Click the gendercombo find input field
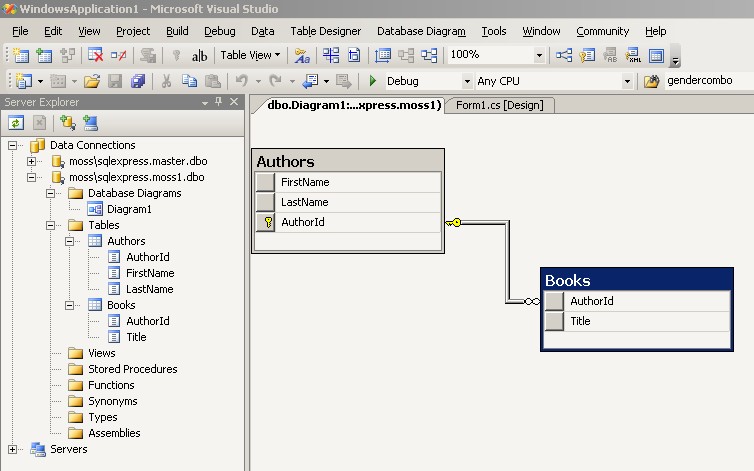The width and height of the screenshot is (754, 471). coord(709,81)
